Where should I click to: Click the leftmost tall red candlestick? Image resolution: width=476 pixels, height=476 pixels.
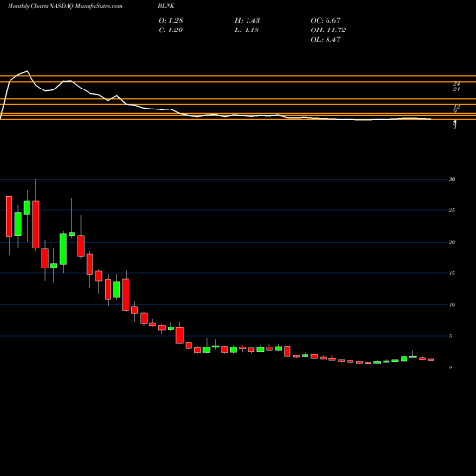pos(9,216)
